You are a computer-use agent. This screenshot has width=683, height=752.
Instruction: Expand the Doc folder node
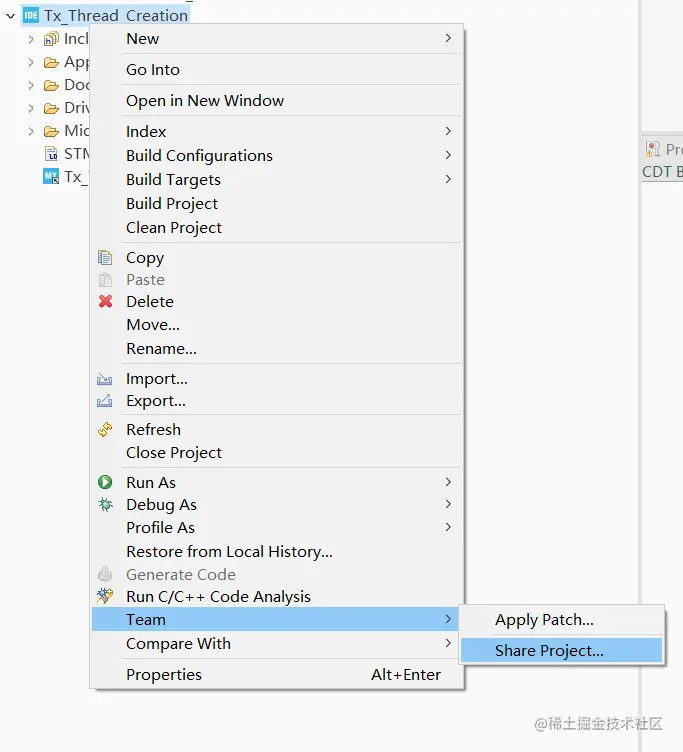click(31, 85)
